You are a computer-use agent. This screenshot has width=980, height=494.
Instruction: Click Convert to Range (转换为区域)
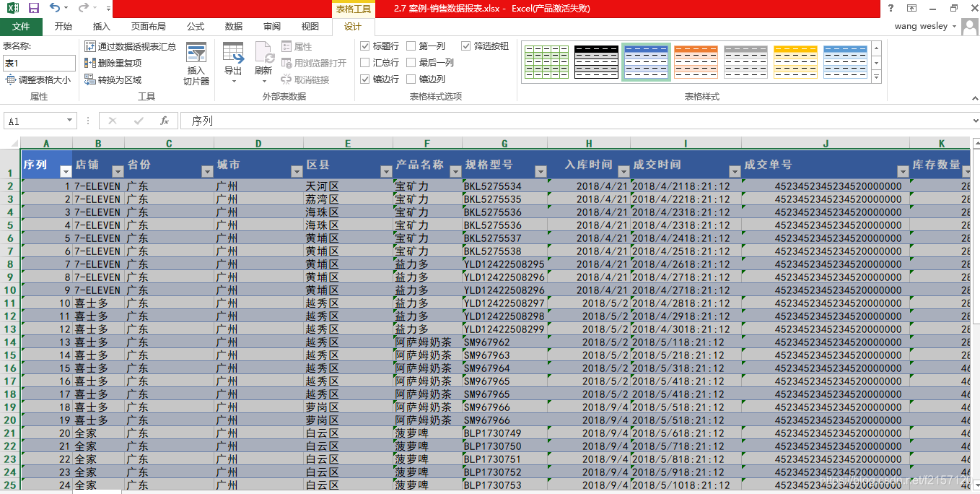(113, 79)
